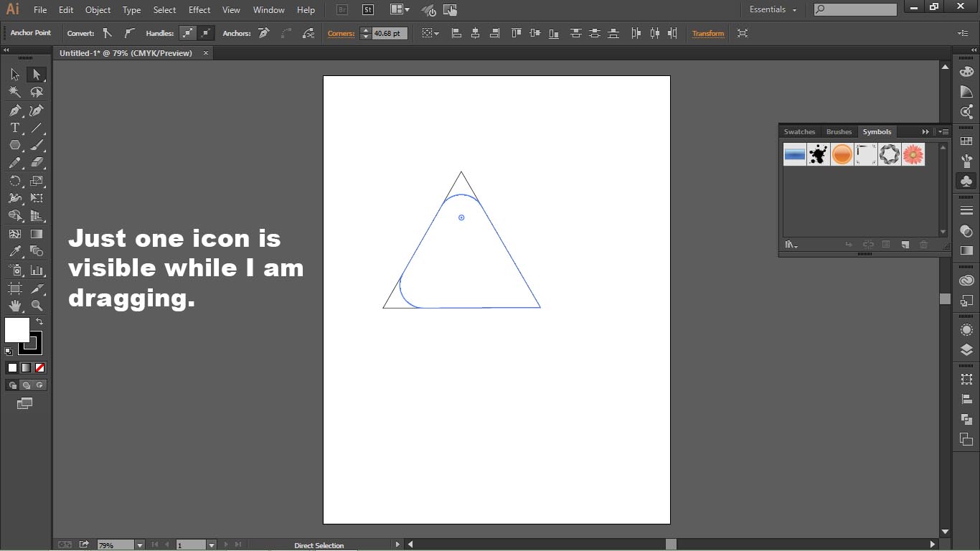
Task: Select the Hand tool
Action: 15,306
